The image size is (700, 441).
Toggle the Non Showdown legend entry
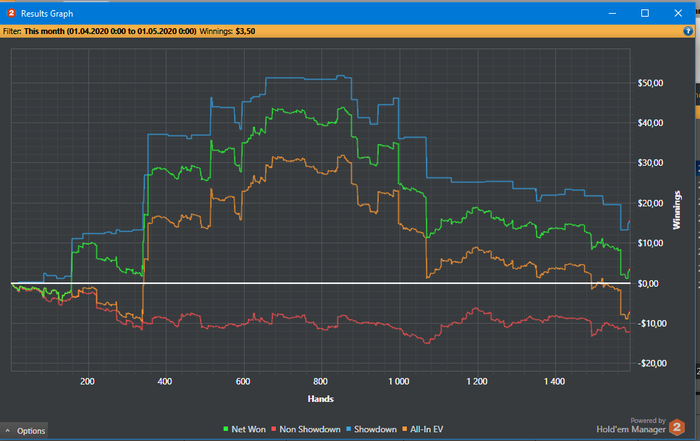306,429
